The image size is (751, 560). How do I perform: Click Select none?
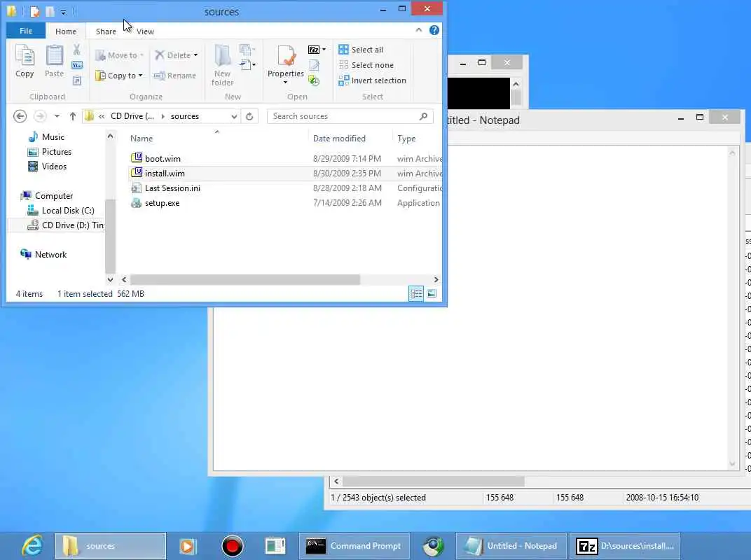pyautogui.click(x=366, y=65)
